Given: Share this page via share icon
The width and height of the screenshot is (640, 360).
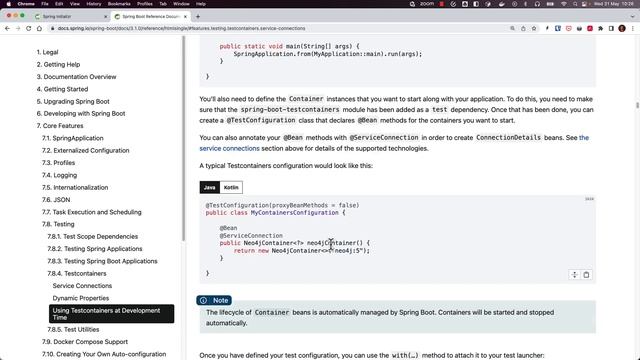Looking at the screenshot, I should click(523, 29).
